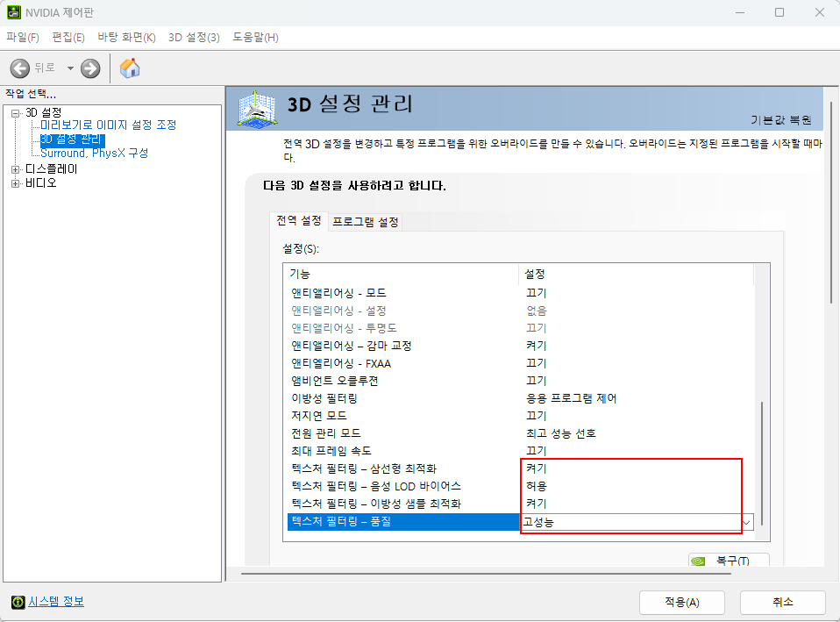This screenshot has width=840, height=622.
Task: Click the 설정 column header
Action: [x=636, y=274]
